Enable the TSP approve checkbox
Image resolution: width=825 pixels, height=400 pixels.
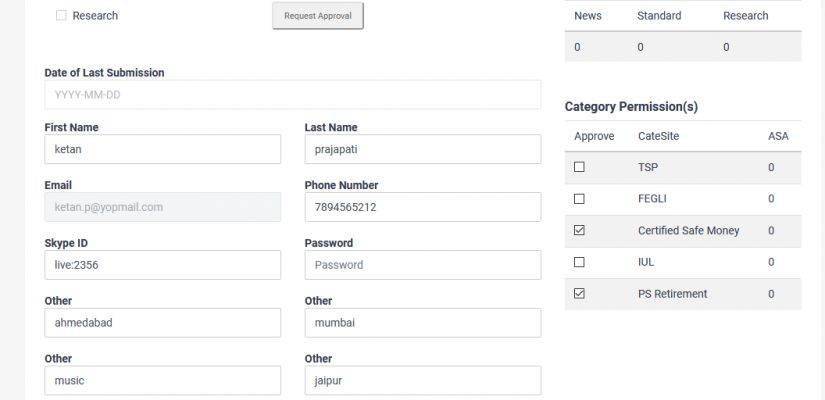pyautogui.click(x=579, y=167)
